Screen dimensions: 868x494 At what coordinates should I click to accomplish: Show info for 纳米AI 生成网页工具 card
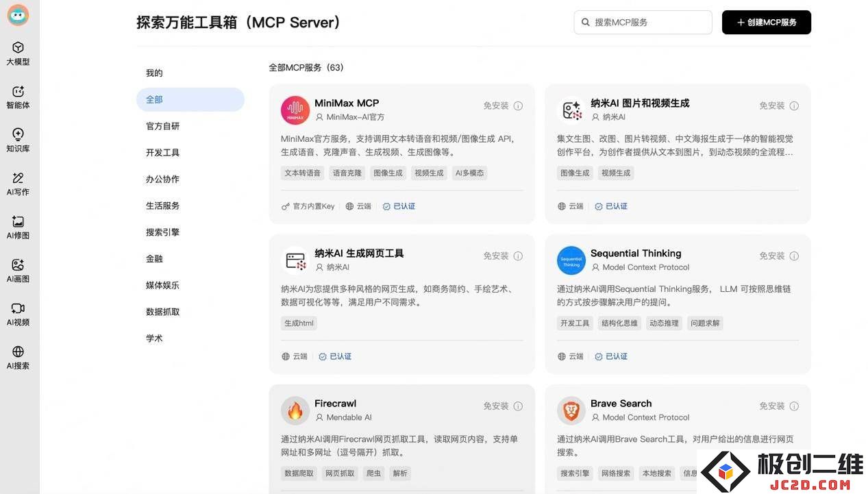519,256
